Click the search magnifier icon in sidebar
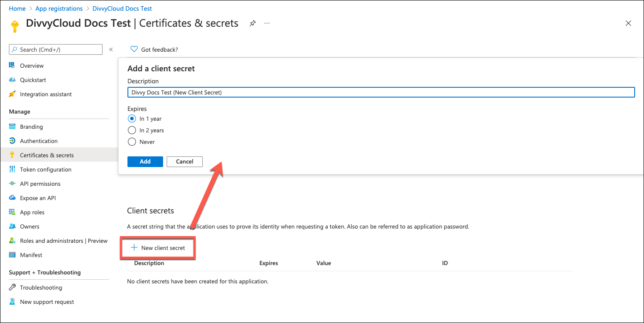Screen dimensions: 644x323 pyautogui.click(x=15, y=49)
